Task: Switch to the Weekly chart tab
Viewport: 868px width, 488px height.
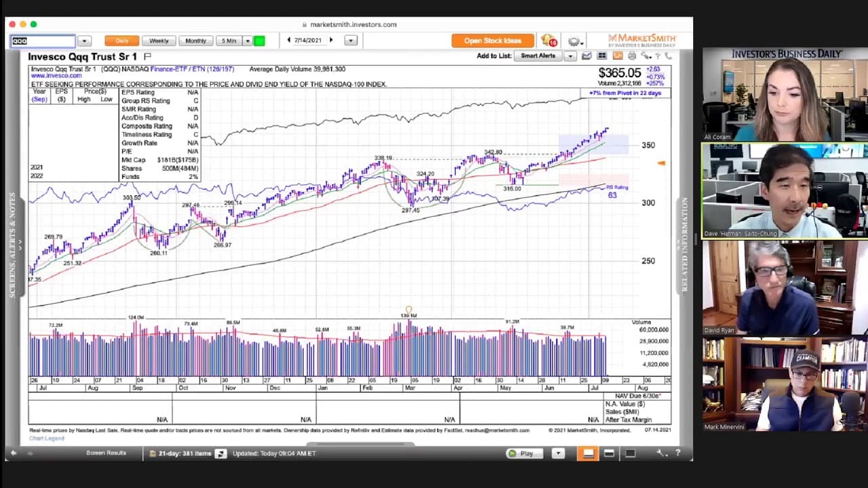Action: point(159,41)
